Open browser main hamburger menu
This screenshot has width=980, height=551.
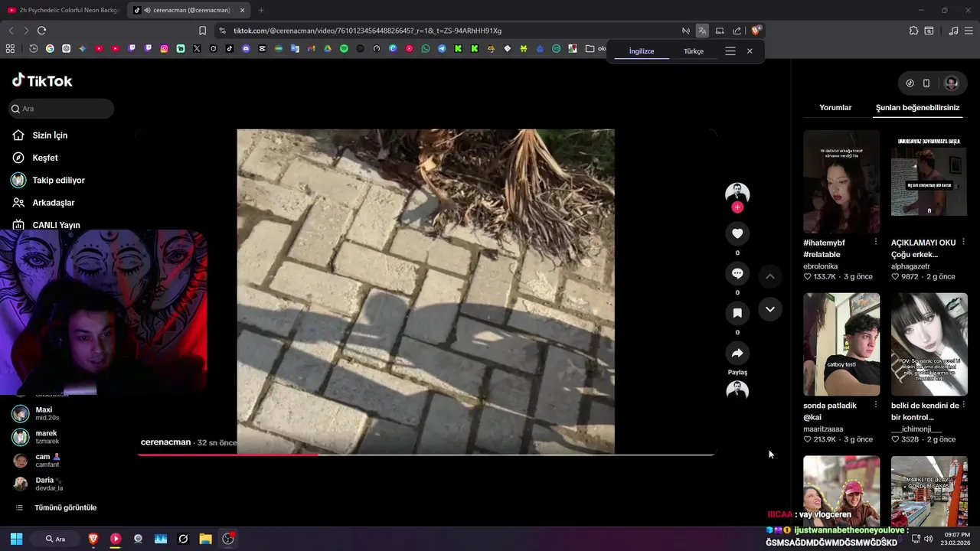pyautogui.click(x=969, y=31)
